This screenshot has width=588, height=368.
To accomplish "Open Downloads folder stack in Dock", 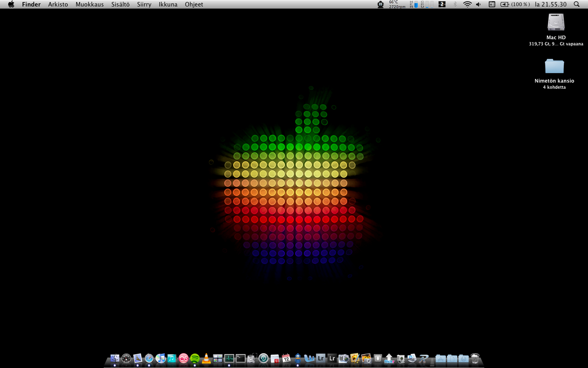I will [x=463, y=359].
